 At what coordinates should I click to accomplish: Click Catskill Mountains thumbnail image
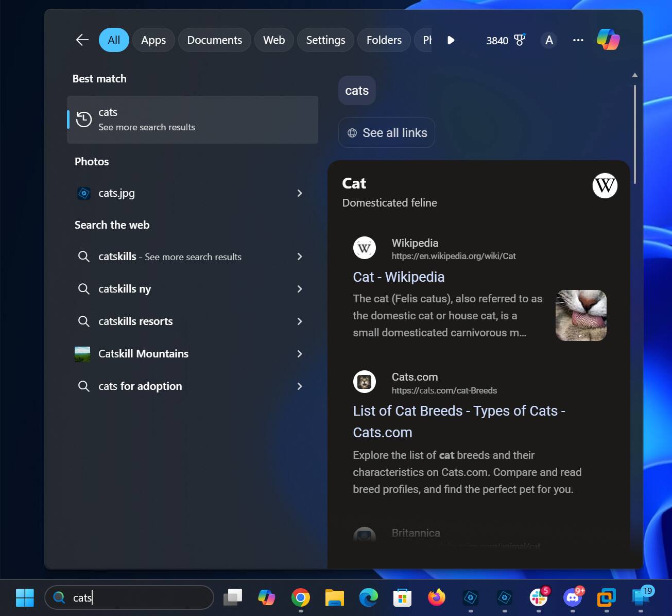tap(82, 354)
